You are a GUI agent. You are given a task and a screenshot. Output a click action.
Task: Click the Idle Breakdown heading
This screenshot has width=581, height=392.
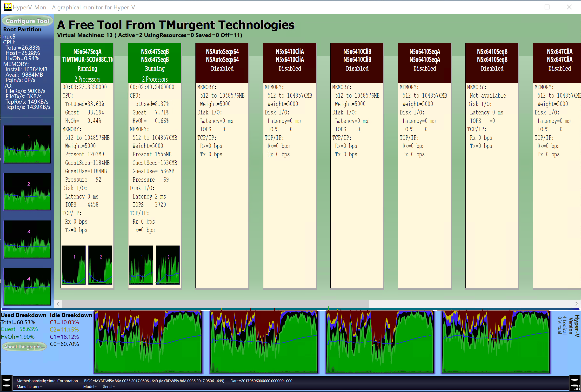71,315
